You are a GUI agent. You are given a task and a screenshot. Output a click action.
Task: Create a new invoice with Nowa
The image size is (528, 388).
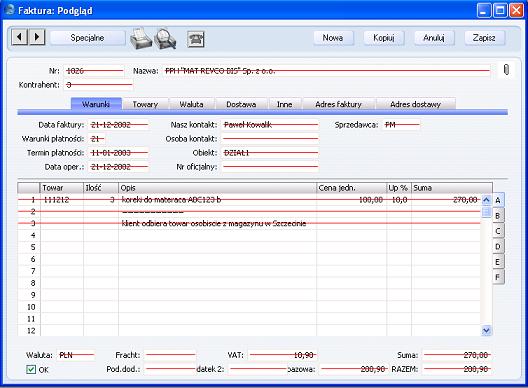pos(333,38)
